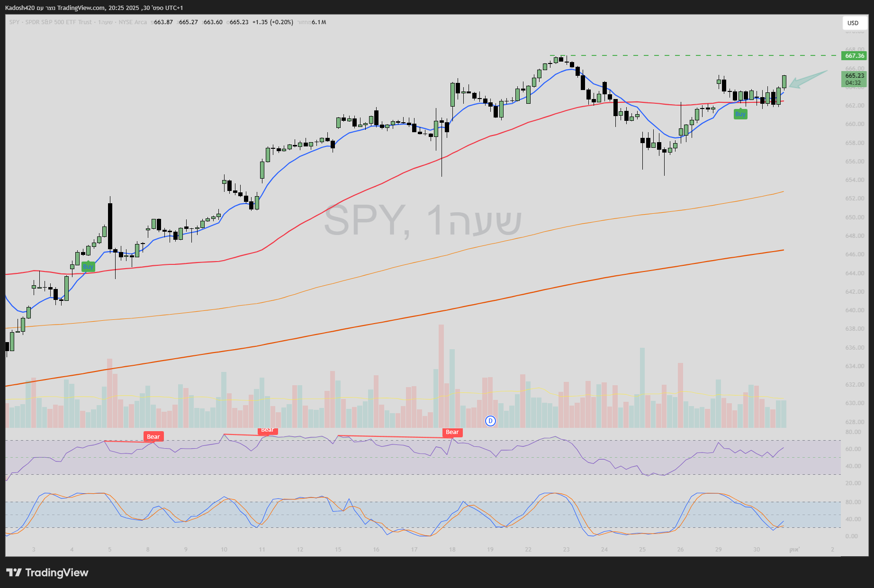Click date 26 on the time axis
This screenshot has height=588, width=874.
[680, 550]
